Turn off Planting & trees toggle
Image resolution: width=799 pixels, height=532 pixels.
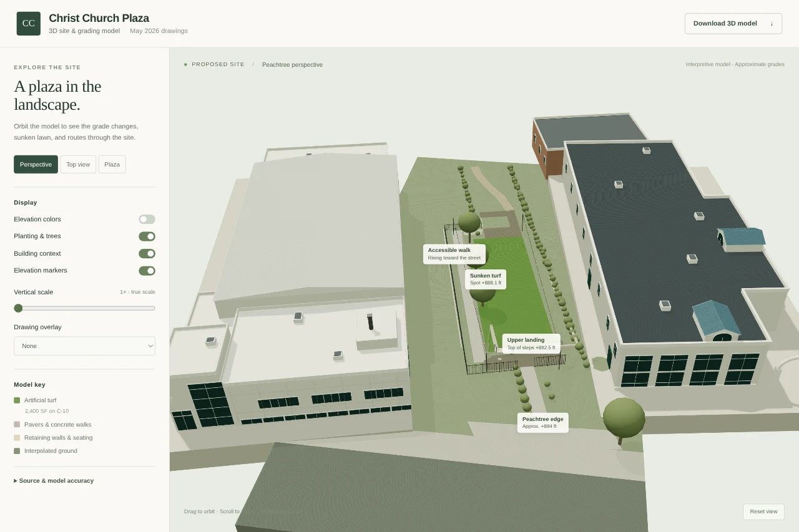tap(147, 236)
